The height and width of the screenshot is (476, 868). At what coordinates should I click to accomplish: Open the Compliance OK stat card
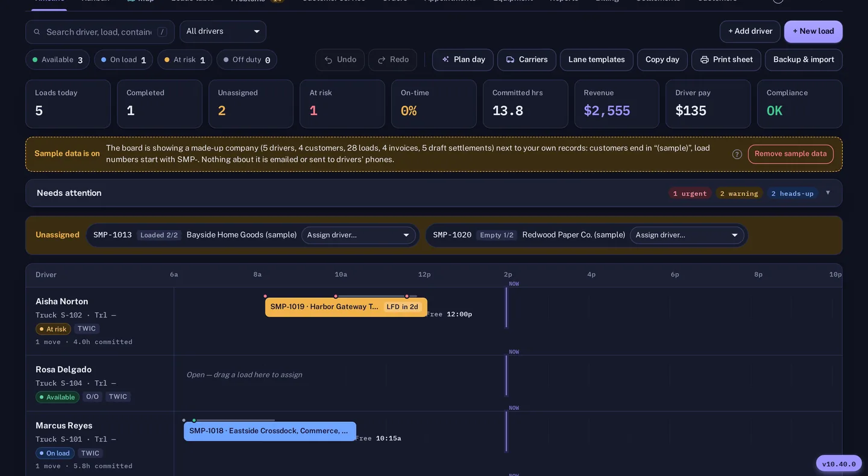[x=800, y=104]
